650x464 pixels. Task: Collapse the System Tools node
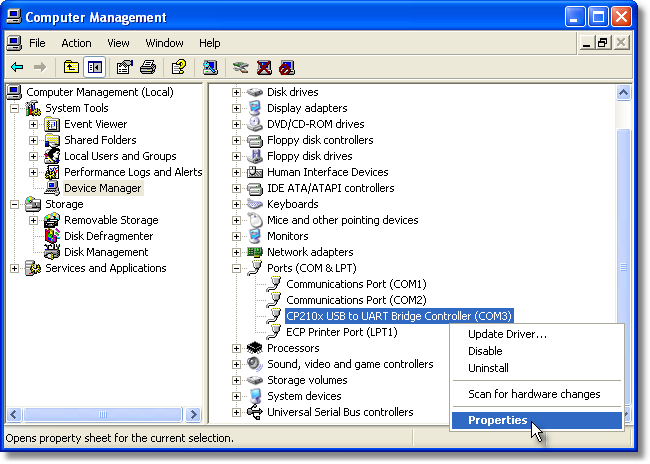[x=15, y=108]
